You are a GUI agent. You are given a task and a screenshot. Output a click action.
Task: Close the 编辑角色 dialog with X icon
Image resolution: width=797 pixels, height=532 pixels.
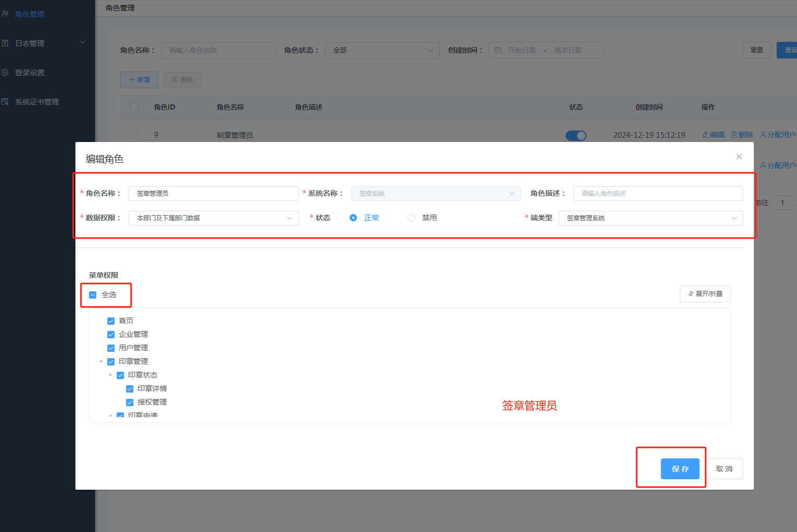tap(739, 157)
